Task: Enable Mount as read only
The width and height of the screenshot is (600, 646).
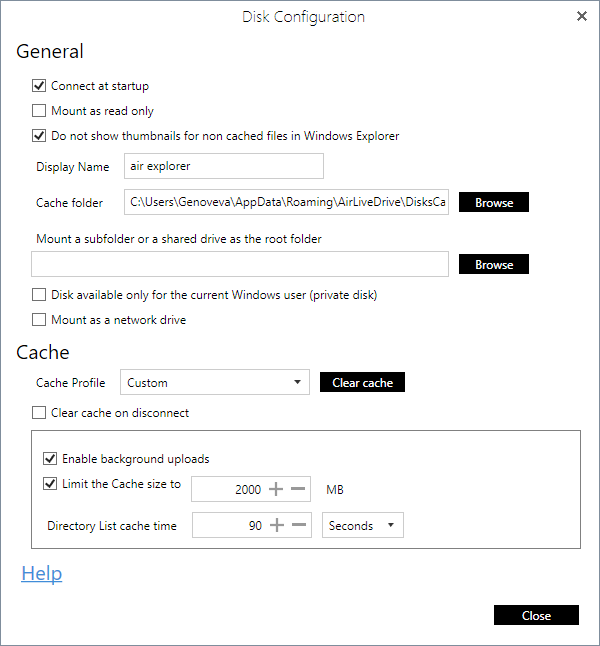Action: (x=39, y=110)
